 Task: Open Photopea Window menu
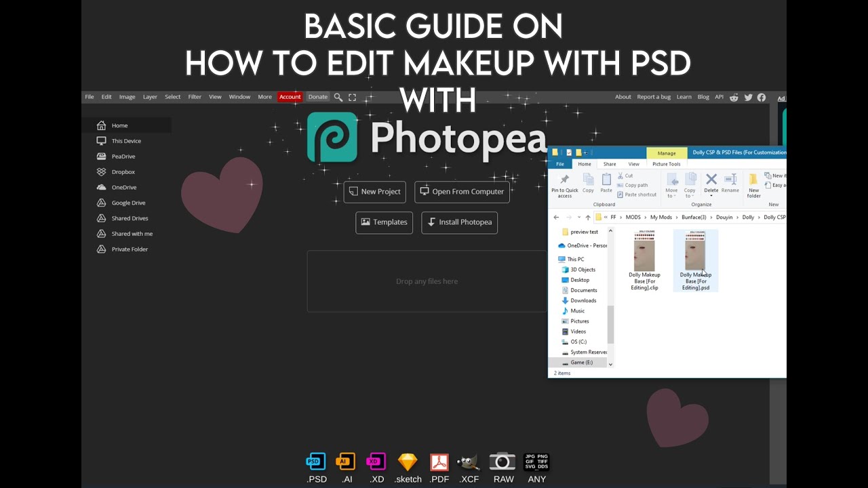(x=239, y=97)
